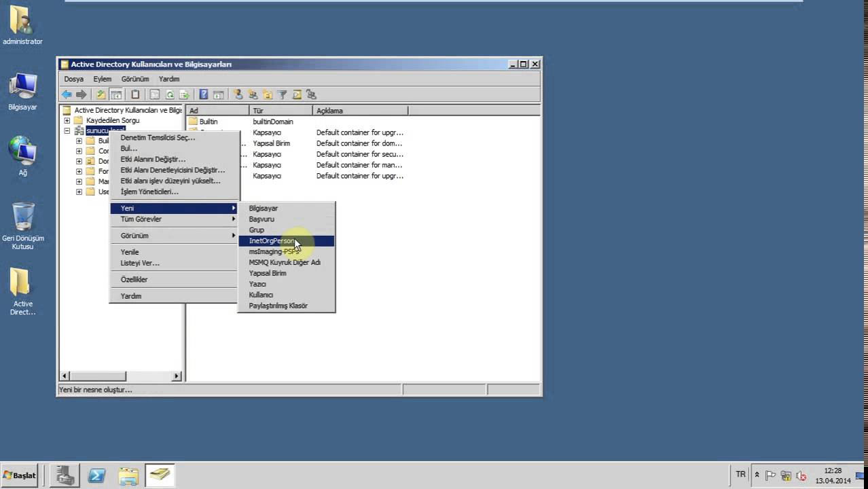Open Geri Dönüşüm Kutusu icon
This screenshot has height=489, width=868.
click(22, 225)
